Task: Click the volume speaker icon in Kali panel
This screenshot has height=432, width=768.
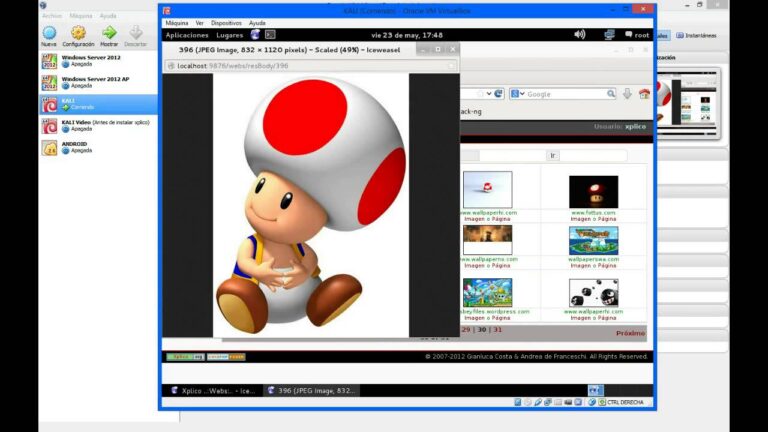Action: click(580, 34)
